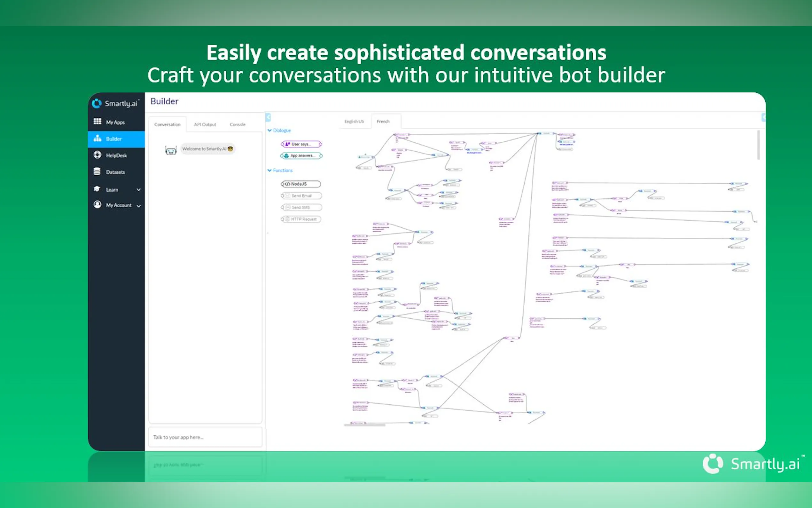Click the chatbot robot avatar icon

tap(171, 150)
